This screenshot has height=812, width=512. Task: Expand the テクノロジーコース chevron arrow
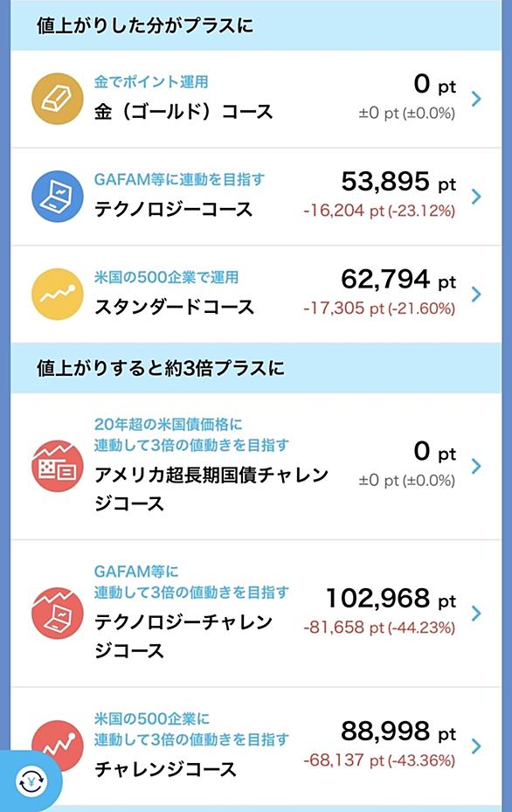477,197
